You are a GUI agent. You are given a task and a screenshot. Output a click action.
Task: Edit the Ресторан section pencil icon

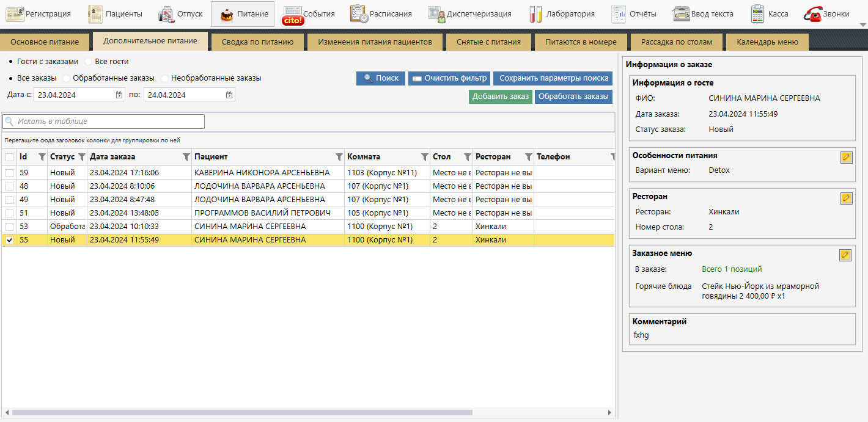pyautogui.click(x=846, y=198)
